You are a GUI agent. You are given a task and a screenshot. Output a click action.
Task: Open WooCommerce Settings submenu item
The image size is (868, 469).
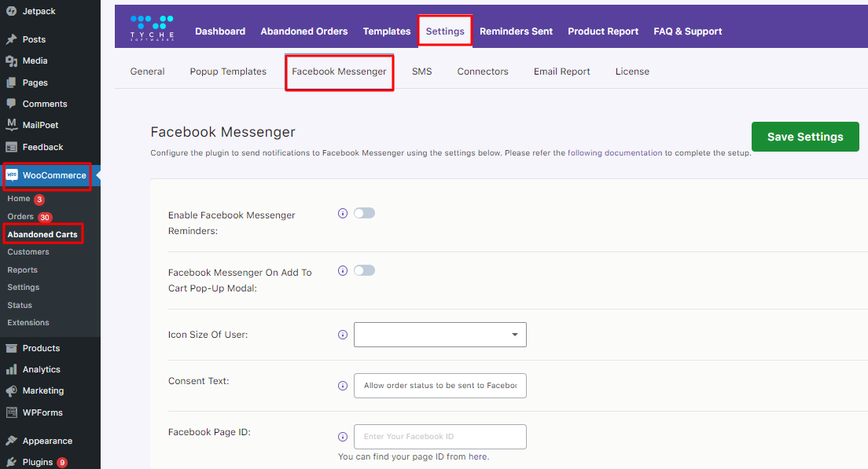pos(24,287)
